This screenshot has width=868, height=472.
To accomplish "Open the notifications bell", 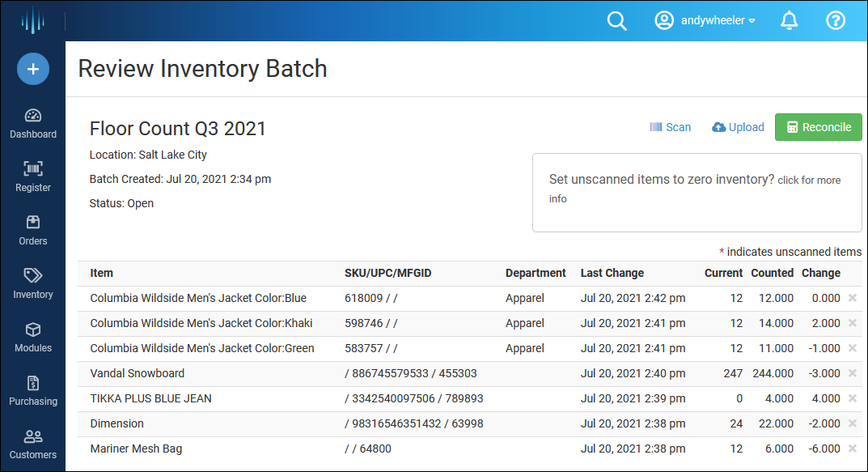I will 789,20.
